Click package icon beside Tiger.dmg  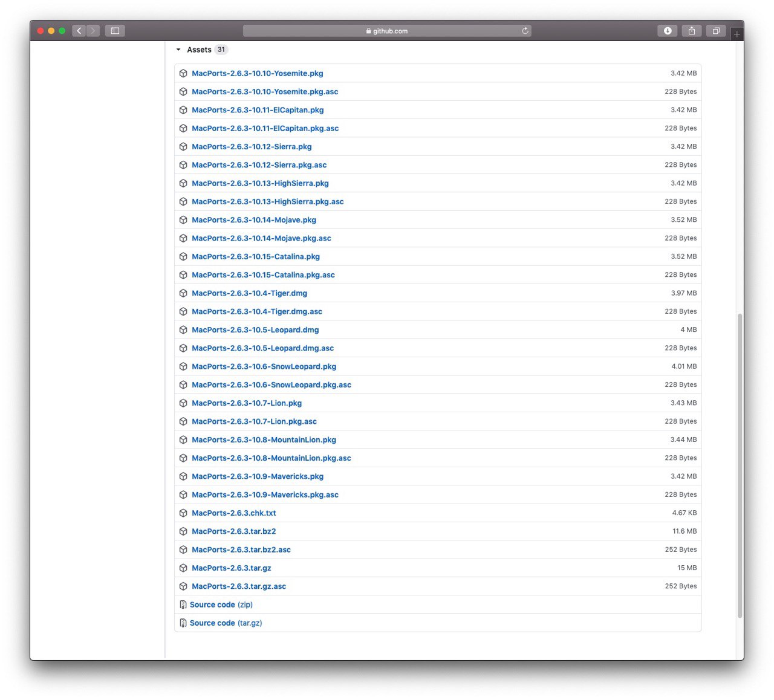pyautogui.click(x=183, y=293)
